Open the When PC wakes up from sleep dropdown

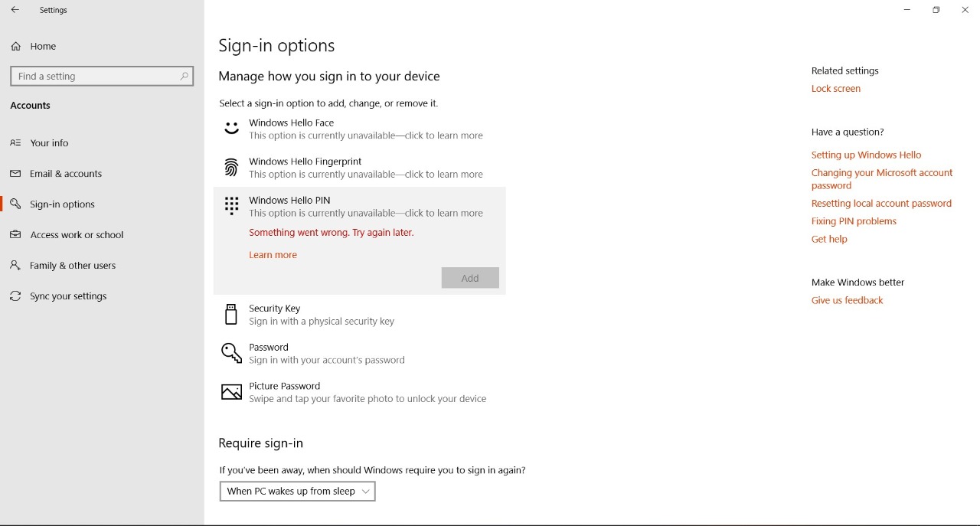[x=298, y=492]
